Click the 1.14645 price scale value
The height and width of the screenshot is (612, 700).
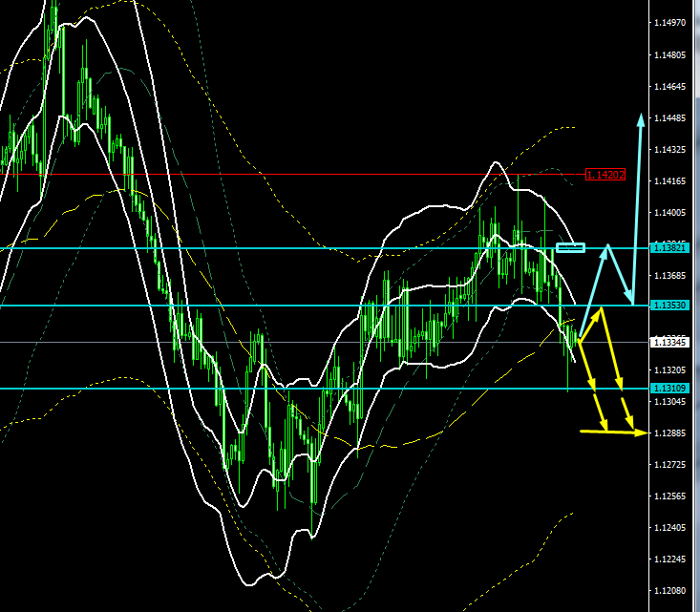(x=669, y=87)
